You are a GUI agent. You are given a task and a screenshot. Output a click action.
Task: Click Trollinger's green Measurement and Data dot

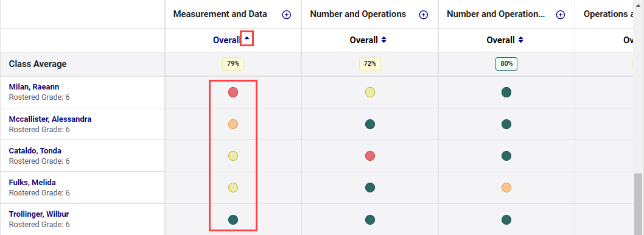point(233,219)
